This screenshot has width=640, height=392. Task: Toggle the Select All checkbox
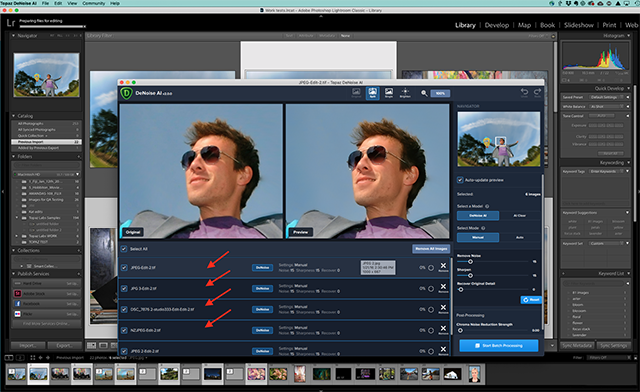124,249
